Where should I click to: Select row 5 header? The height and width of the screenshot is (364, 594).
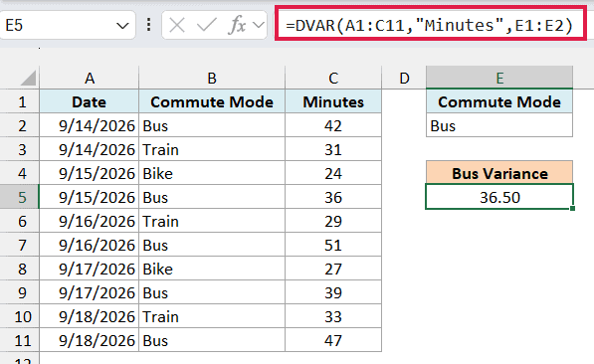click(20, 197)
